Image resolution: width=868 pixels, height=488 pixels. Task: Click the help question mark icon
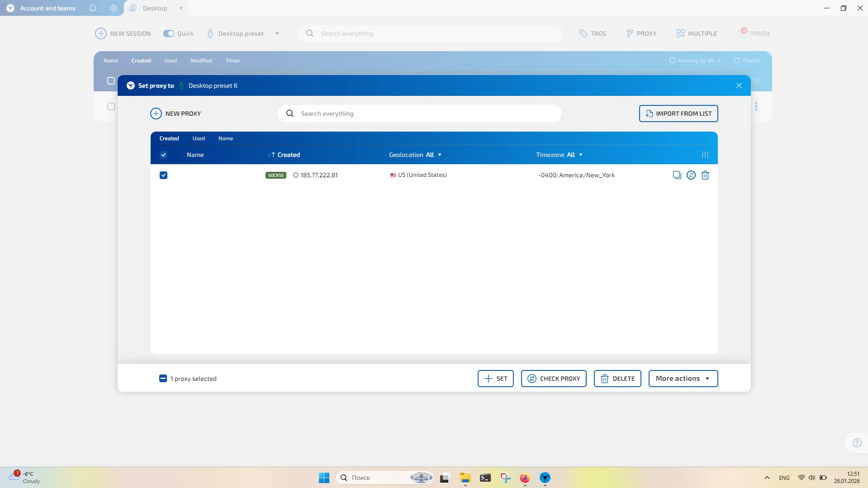pyautogui.click(x=857, y=443)
